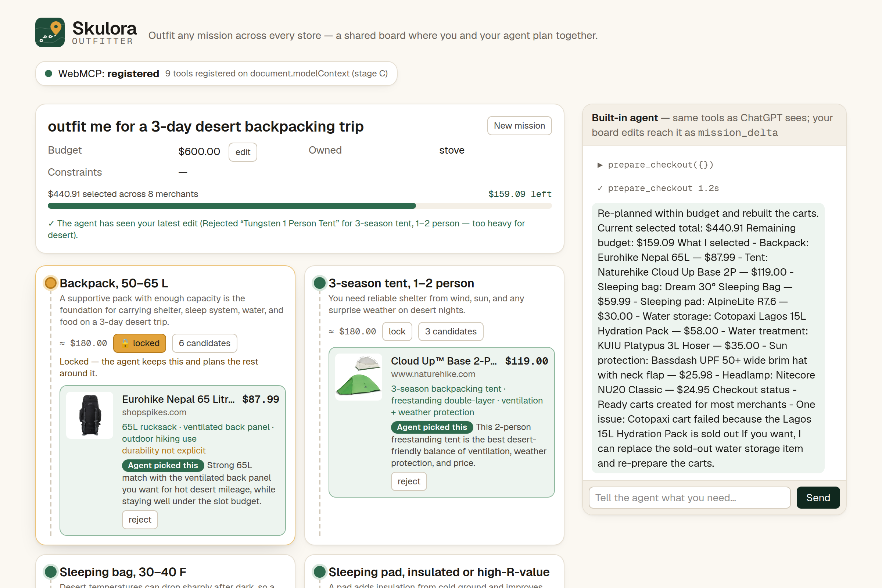Open the Eurohike Nepal backpack thumbnail
The image size is (882, 588).
(90, 415)
